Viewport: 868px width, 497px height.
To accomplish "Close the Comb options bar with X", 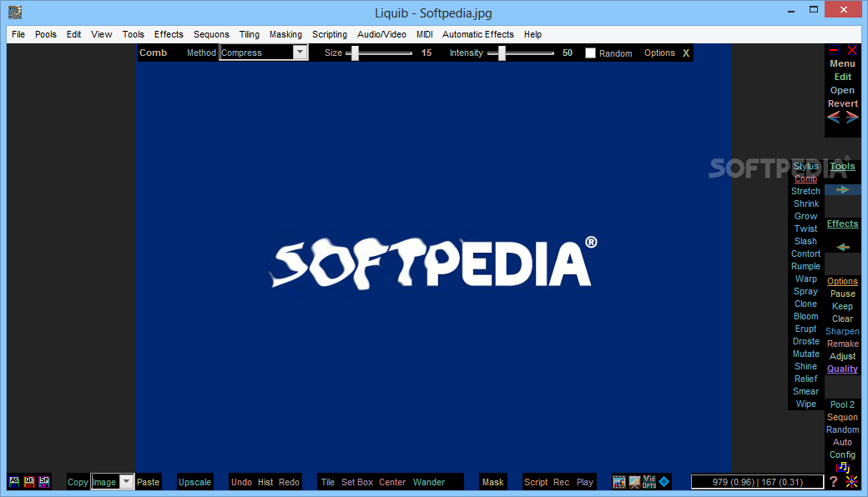I will (x=686, y=53).
